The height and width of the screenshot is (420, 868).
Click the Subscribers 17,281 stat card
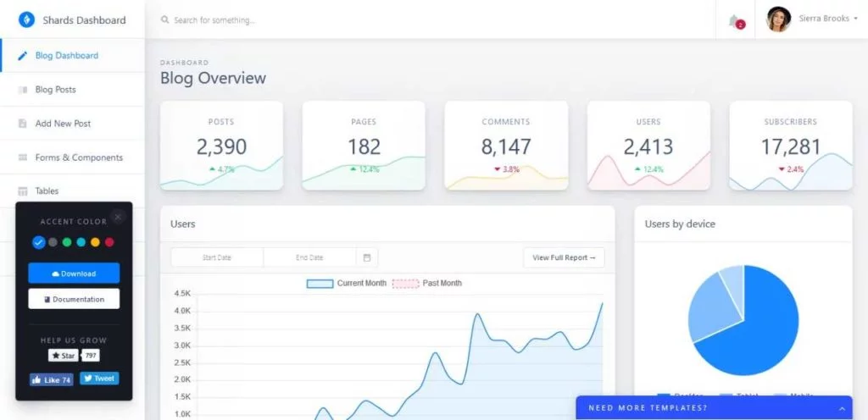pyautogui.click(x=791, y=146)
